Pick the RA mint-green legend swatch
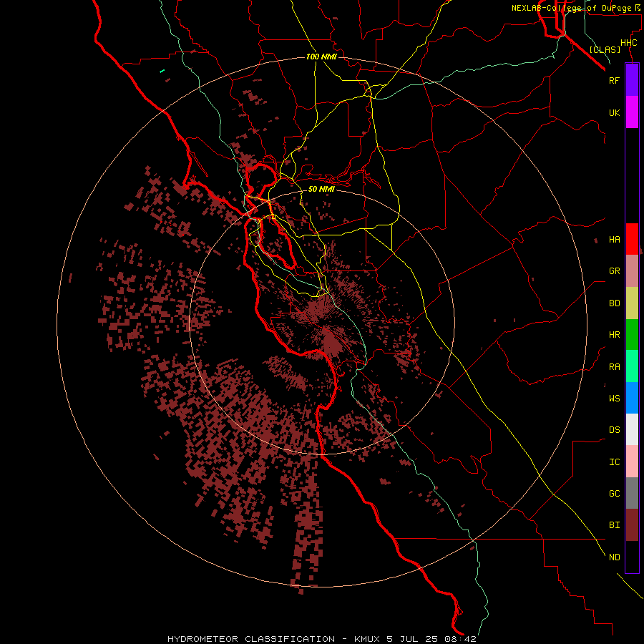644x644 pixels. pos(632,366)
